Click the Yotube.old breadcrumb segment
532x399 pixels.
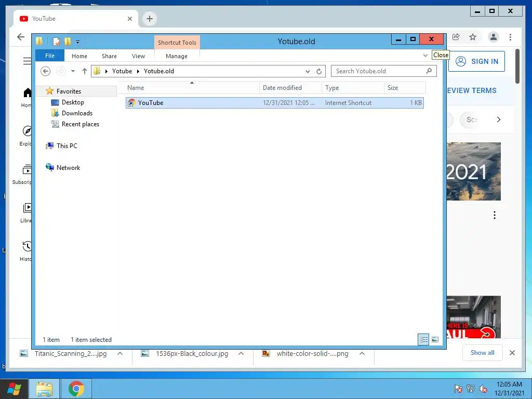click(159, 71)
